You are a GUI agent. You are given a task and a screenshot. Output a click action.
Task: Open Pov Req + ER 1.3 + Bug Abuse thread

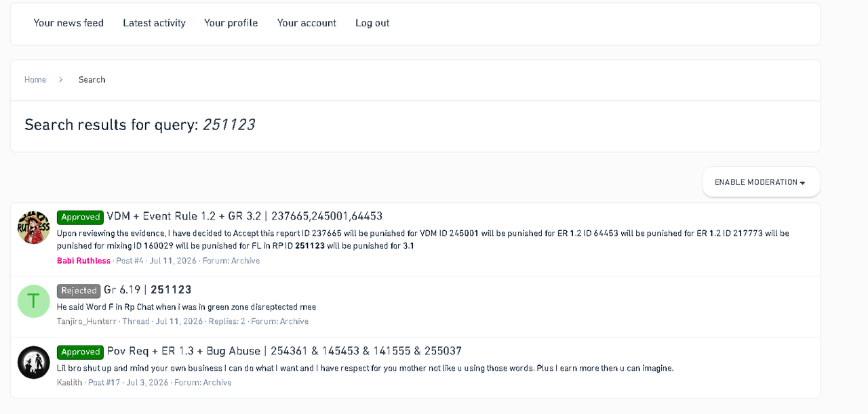284,351
